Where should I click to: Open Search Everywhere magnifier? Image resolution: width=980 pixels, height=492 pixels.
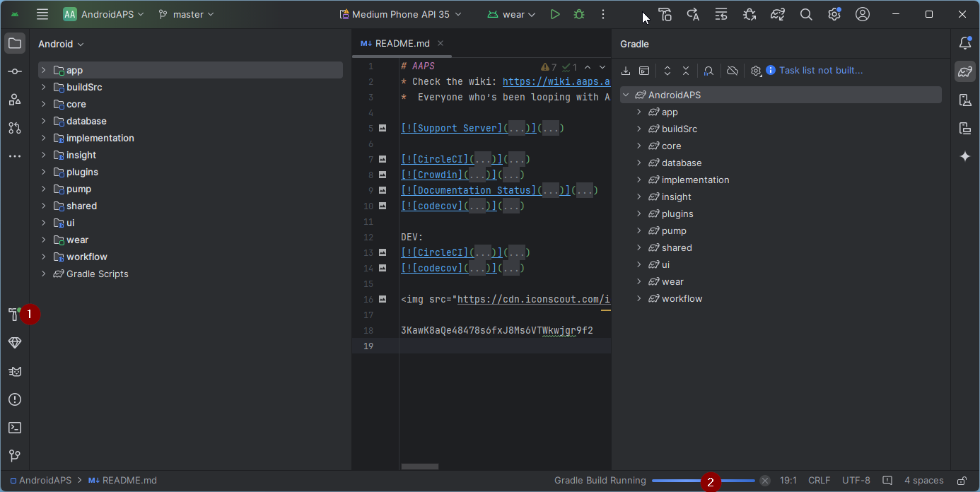click(806, 14)
